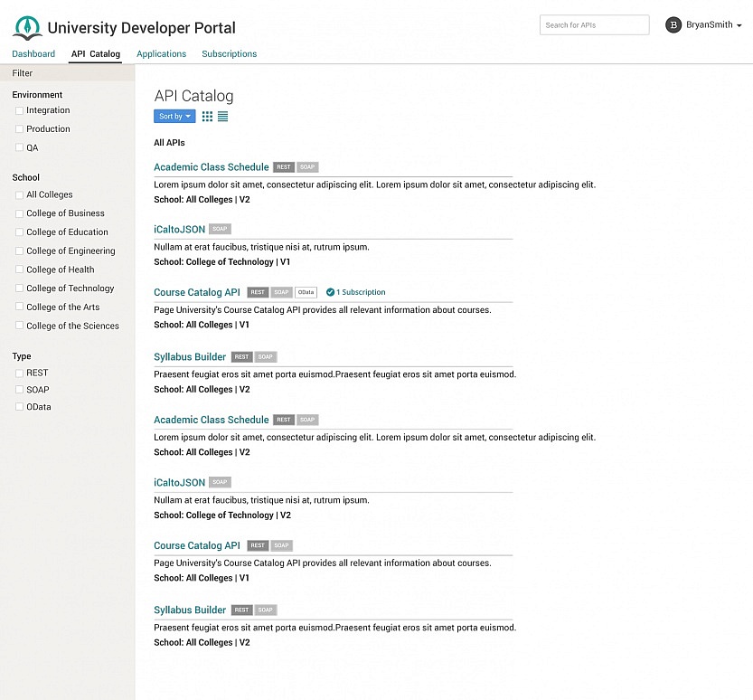
Task: Click the REST badge on Academic Class Schedule
Action: pos(284,166)
